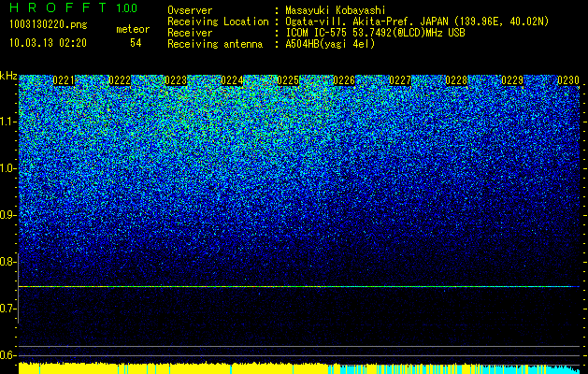
Task: Click the 0223 time marker
Action: (x=176, y=80)
